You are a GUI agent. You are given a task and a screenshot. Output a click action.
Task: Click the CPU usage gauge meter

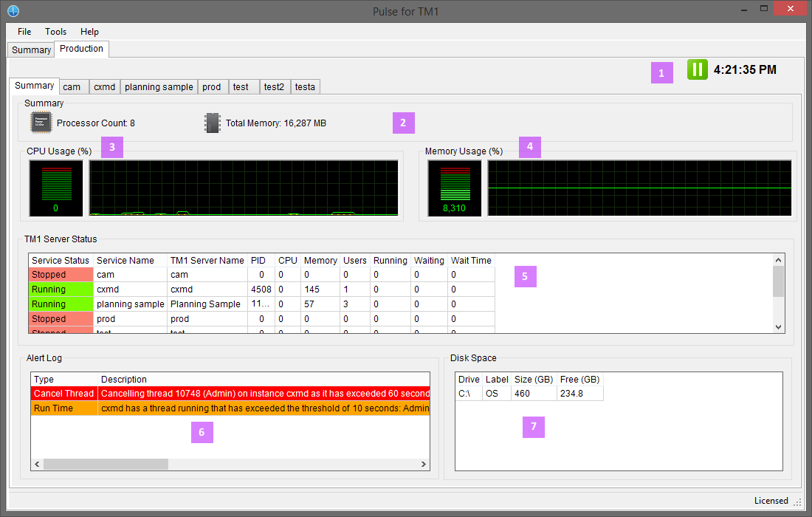tap(55, 188)
